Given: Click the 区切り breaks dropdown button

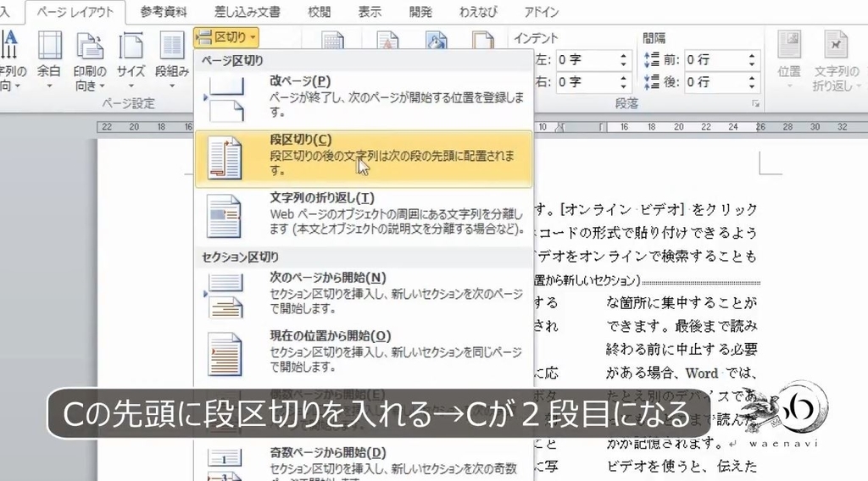Looking at the screenshot, I should 226,37.
